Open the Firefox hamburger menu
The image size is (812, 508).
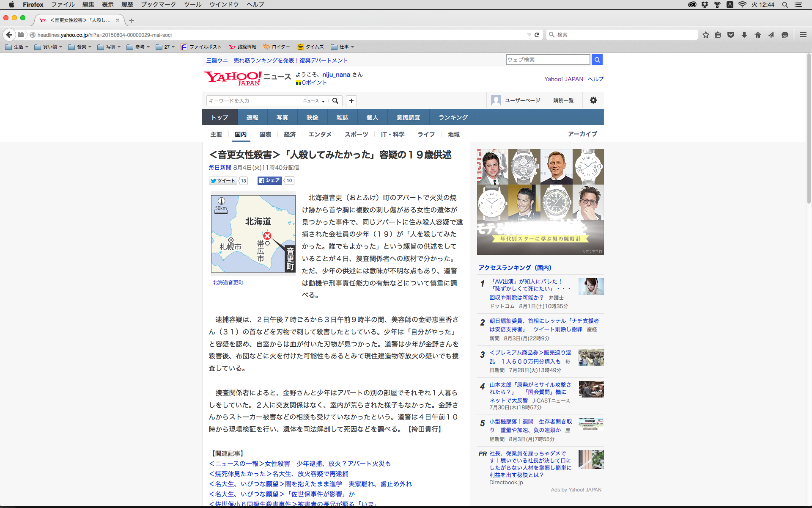point(803,35)
